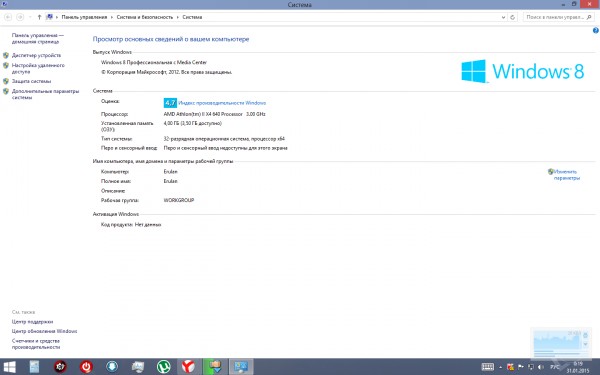Image resolution: width=600 pixels, height=375 pixels.
Task: Open Настройка удаленного доступа settings
Action: coord(38,68)
